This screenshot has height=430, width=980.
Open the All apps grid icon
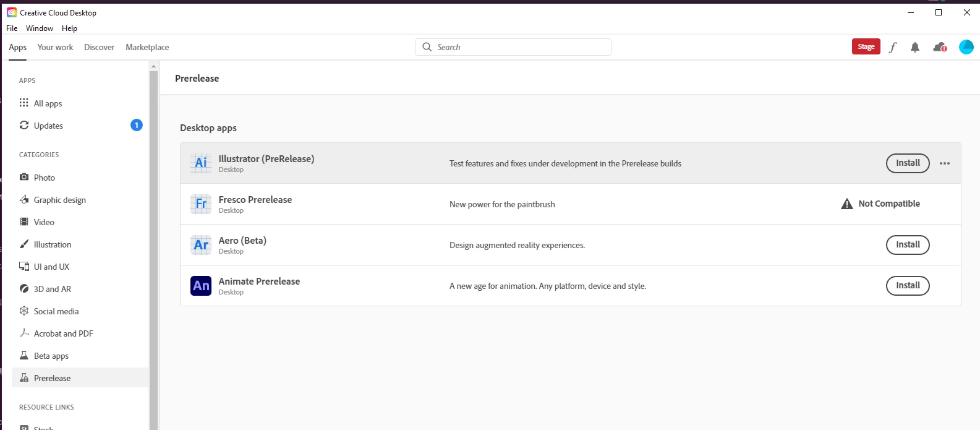coord(24,103)
